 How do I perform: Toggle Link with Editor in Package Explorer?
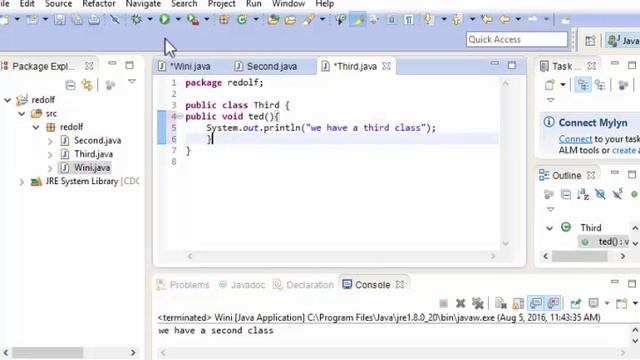[87, 85]
